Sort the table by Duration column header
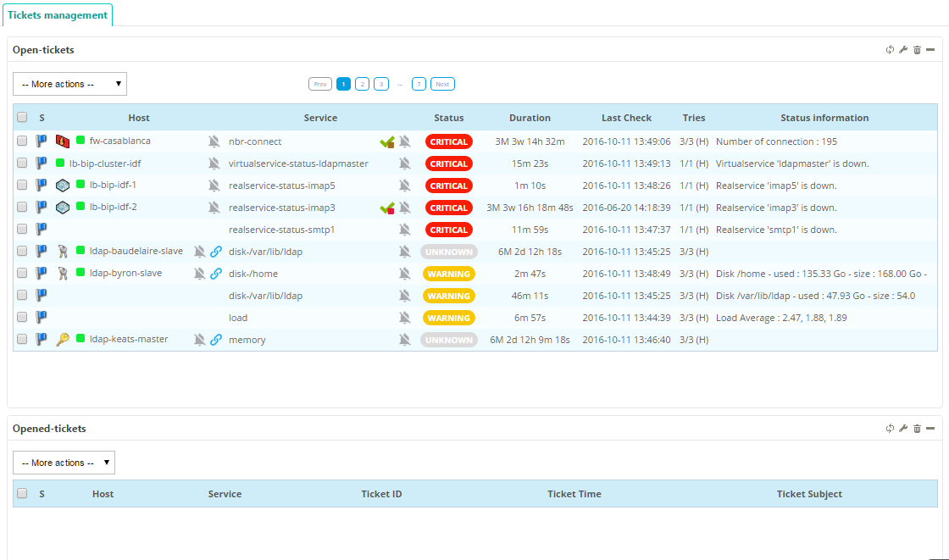The image size is (949, 560). tap(530, 118)
